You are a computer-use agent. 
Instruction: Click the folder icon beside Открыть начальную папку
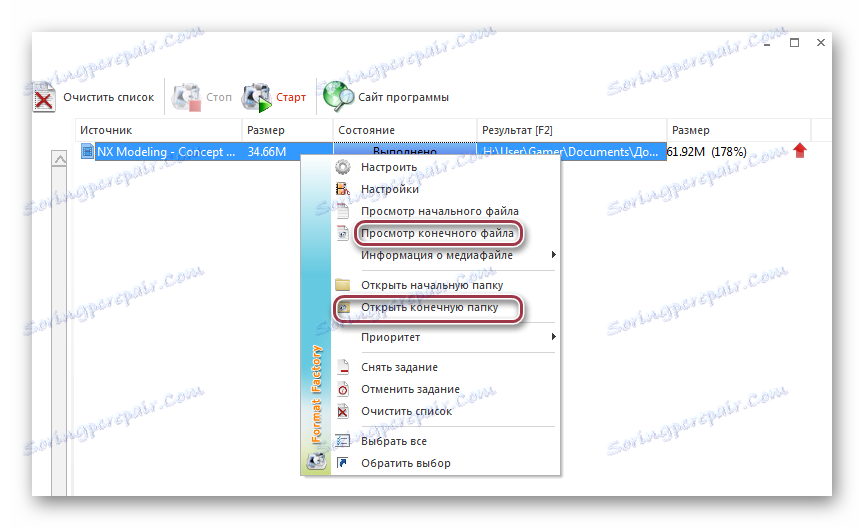pyautogui.click(x=343, y=285)
